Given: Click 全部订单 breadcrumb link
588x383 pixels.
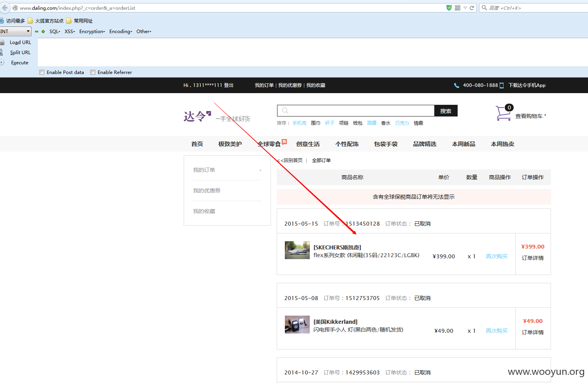Looking at the screenshot, I should (x=321, y=161).
